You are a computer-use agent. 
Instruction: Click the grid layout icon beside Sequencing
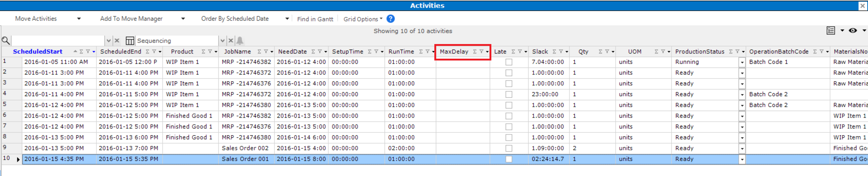(x=130, y=41)
